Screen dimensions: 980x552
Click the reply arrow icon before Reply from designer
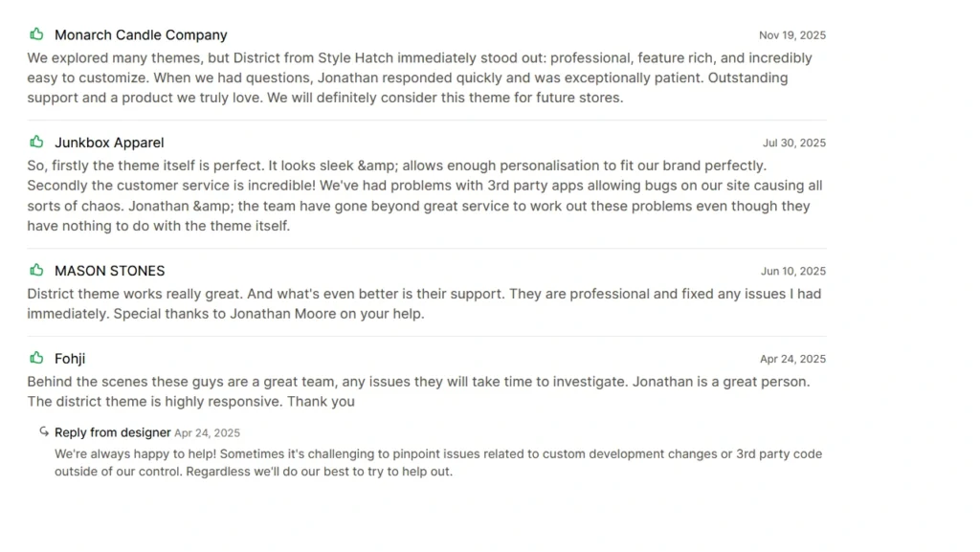click(x=44, y=431)
